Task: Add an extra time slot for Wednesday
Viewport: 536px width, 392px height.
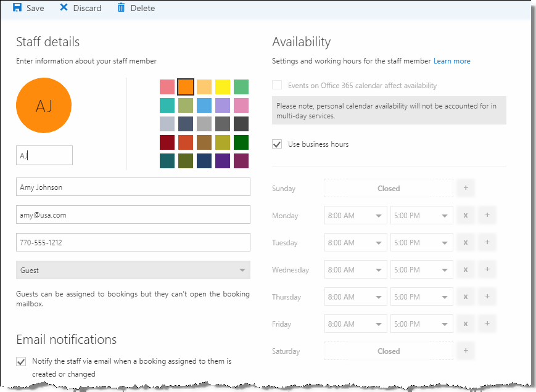Action: [x=487, y=269]
